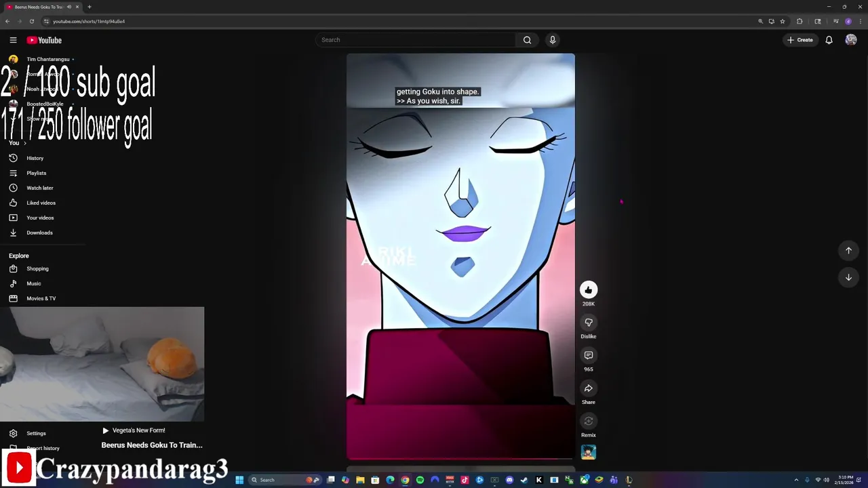The width and height of the screenshot is (868, 488).
Task: Like the short with thumbs up
Action: pos(589,290)
